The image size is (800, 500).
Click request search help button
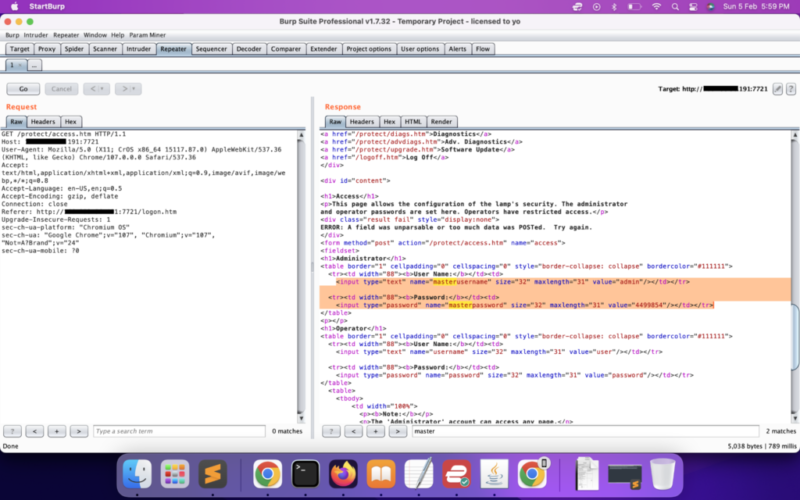(12, 431)
